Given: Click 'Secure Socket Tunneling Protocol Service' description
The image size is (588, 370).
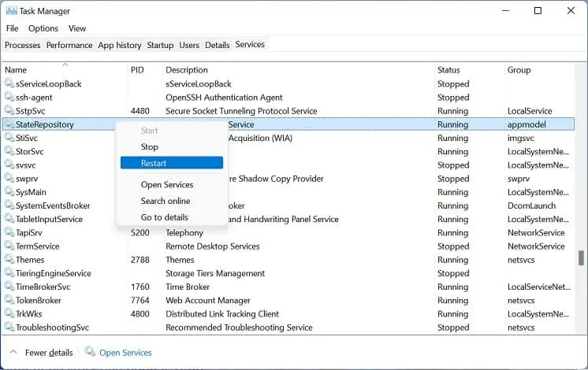Looking at the screenshot, I should 241,111.
